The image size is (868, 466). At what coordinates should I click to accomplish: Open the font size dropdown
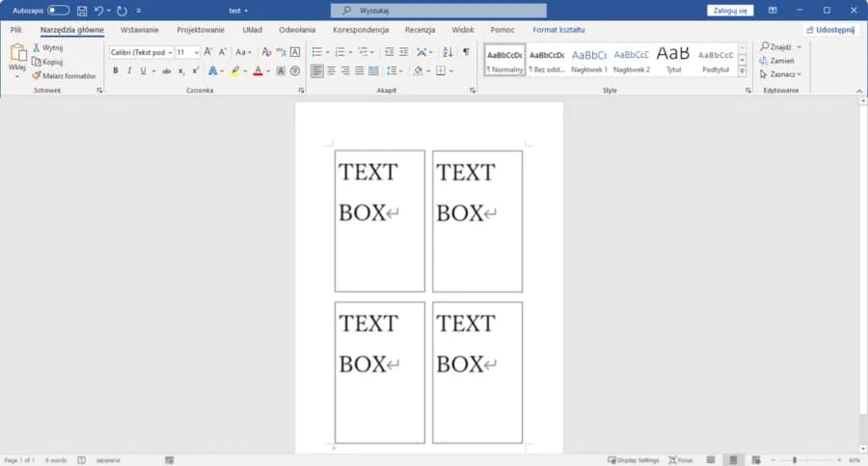click(197, 52)
